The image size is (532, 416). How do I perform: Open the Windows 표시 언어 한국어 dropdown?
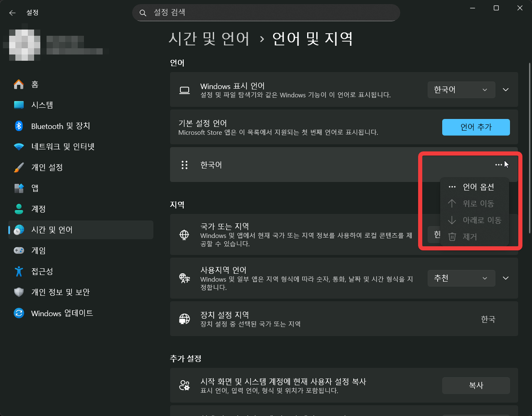(461, 90)
